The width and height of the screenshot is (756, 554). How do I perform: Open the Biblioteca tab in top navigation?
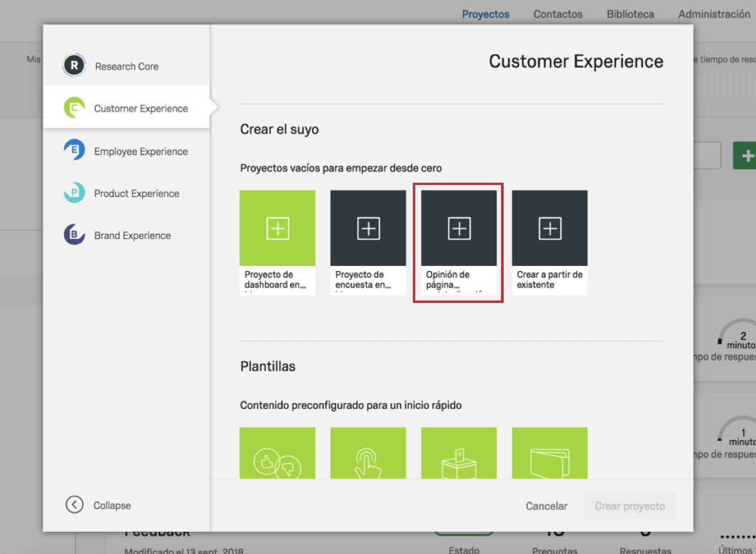[x=630, y=14]
